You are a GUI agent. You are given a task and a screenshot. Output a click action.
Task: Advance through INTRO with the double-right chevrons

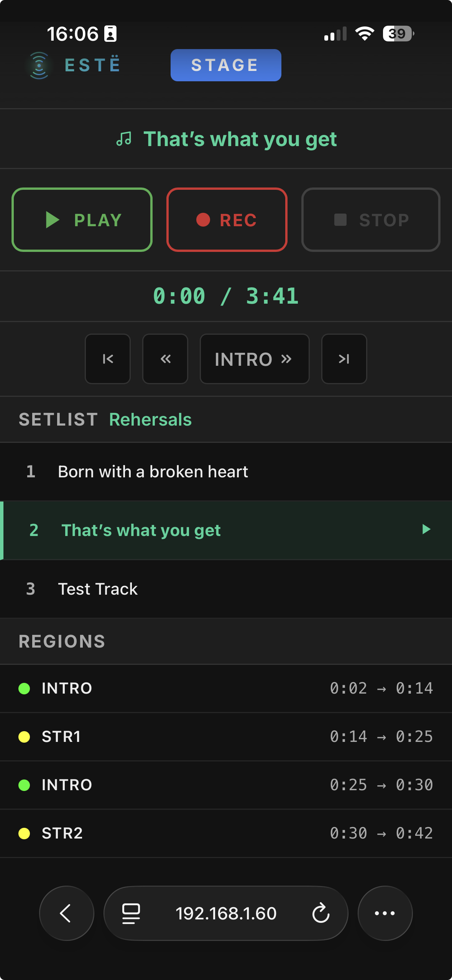coord(255,359)
